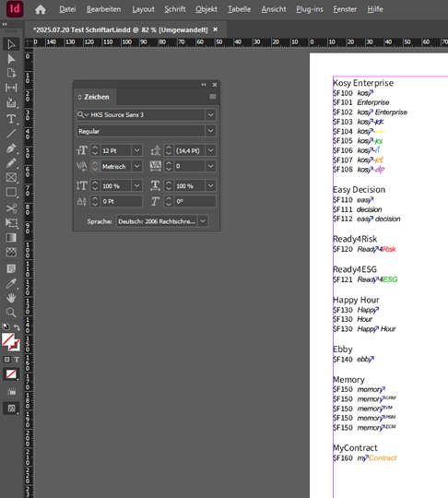
Task: Apply None to the fill swatch
Action: 11,374
